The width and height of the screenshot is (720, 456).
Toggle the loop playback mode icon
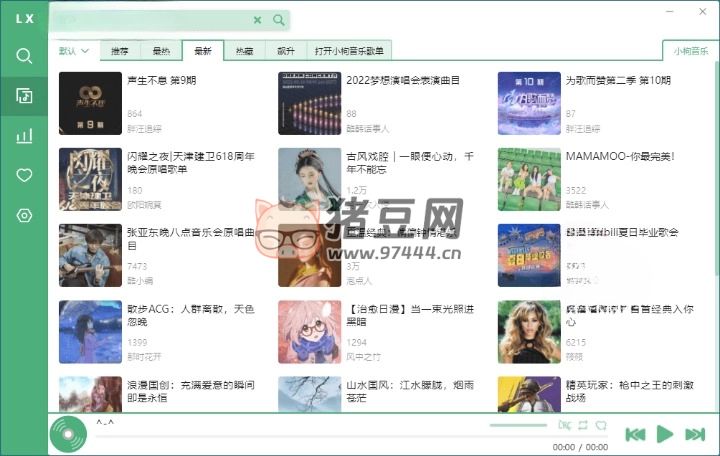[583, 426]
